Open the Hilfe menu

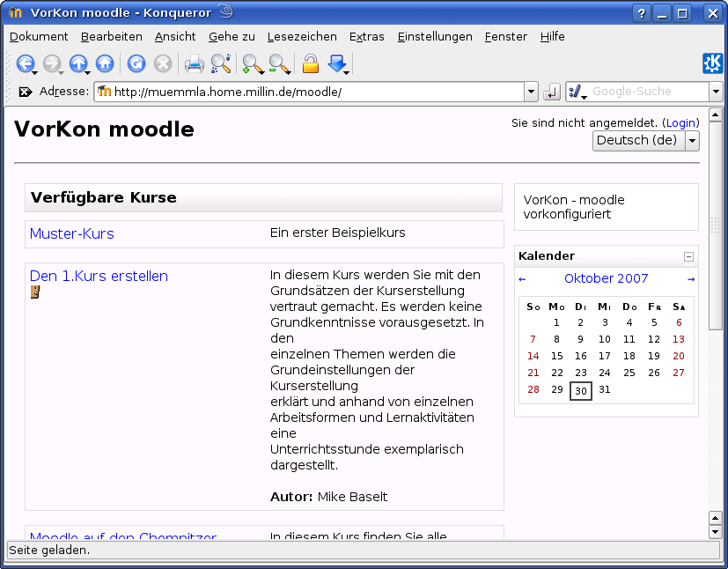553,37
